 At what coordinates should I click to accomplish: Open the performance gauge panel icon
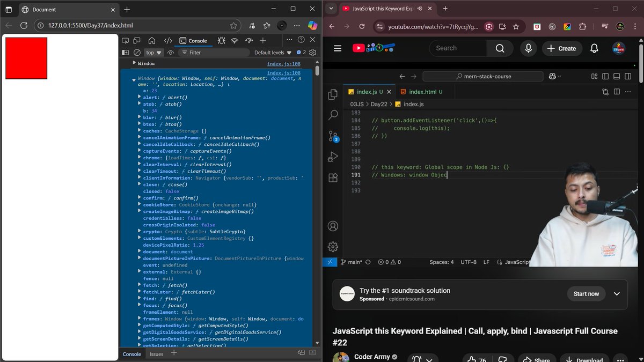click(x=248, y=40)
